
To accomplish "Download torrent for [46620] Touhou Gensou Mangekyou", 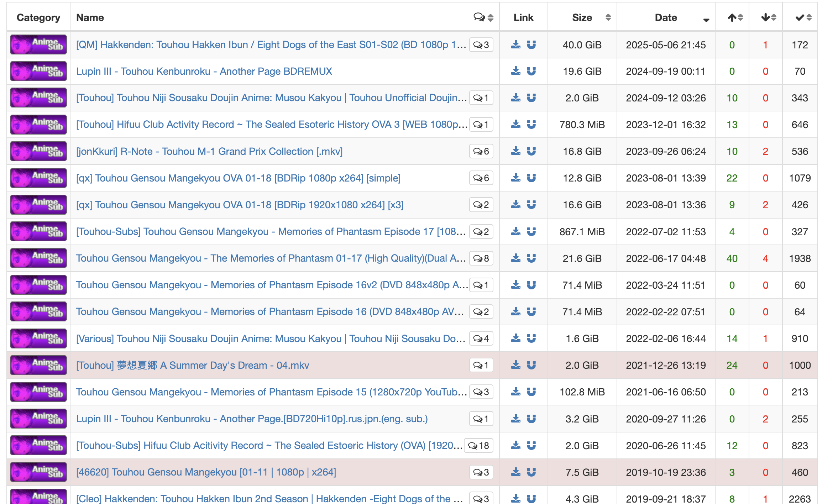I will pos(515,472).
